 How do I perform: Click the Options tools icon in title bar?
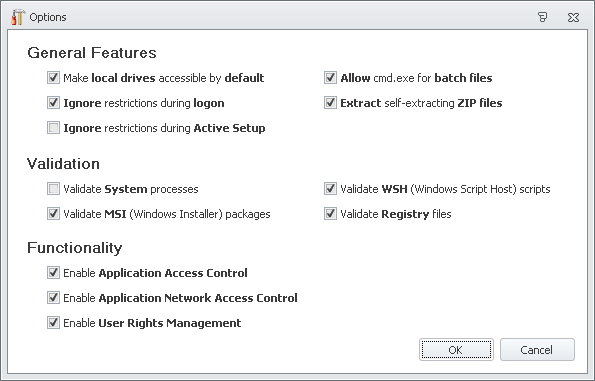tap(17, 17)
